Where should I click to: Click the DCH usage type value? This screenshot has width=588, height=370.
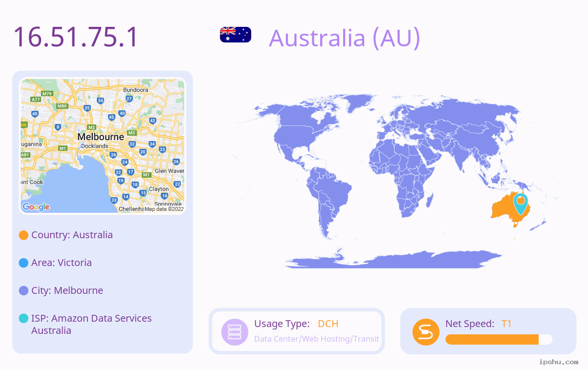tap(328, 324)
